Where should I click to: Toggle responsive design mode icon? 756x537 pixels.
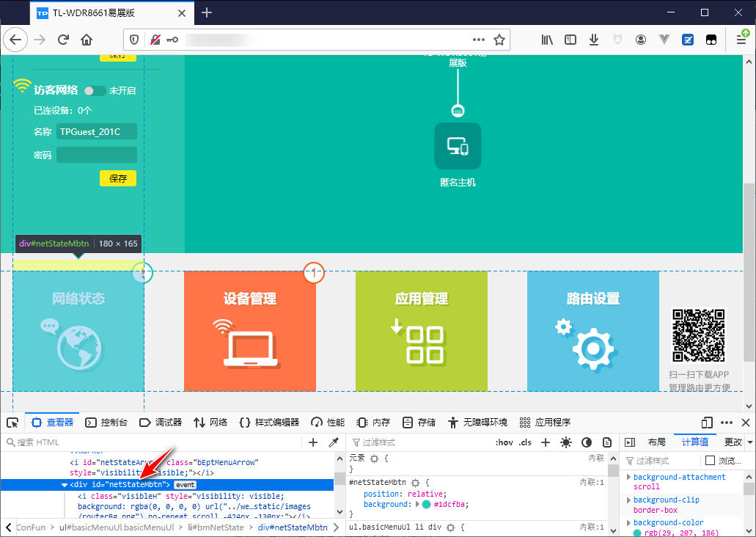pos(707,423)
